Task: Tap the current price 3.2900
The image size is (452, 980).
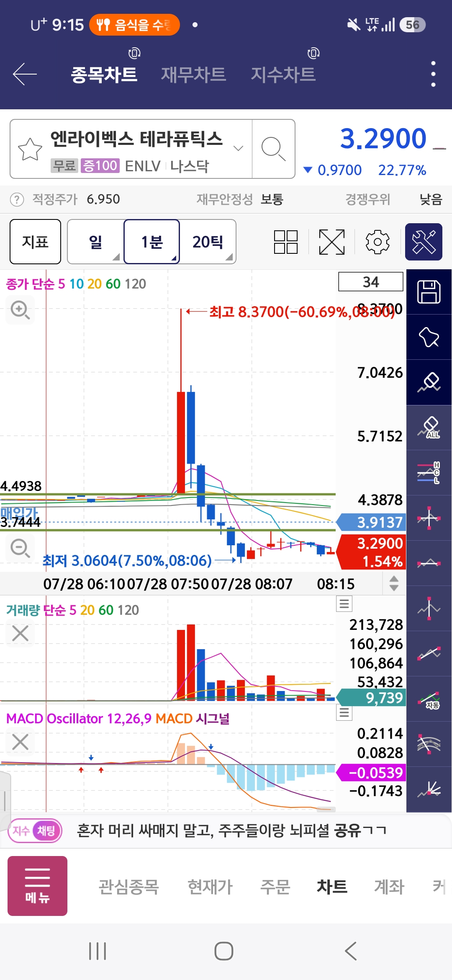Action: click(383, 139)
